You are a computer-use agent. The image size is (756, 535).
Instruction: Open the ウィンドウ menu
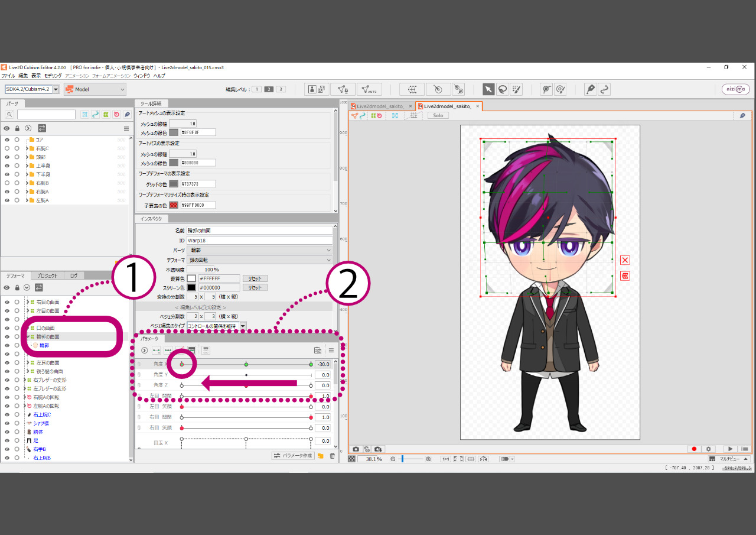[142, 76]
